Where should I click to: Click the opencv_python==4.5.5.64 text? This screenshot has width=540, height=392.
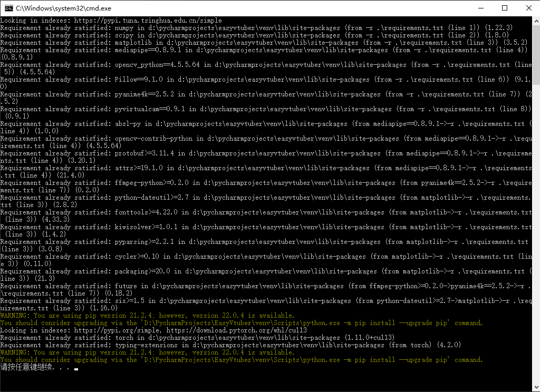157,65
